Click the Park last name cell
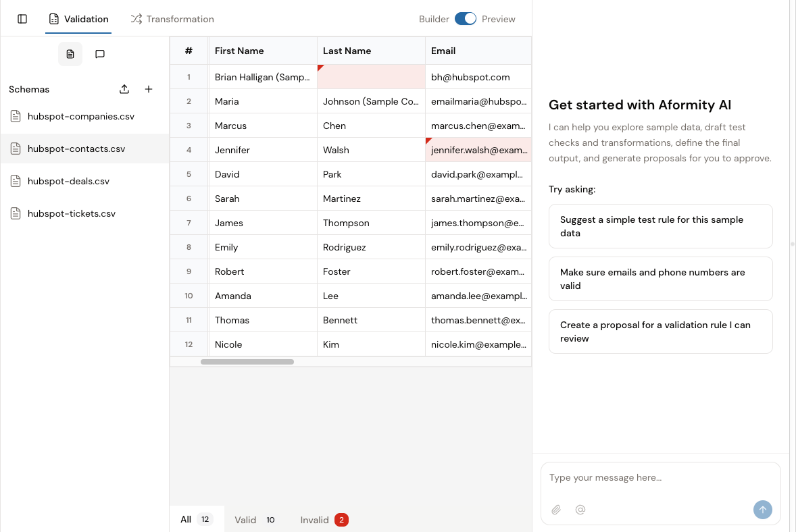The image size is (796, 532). coord(370,174)
